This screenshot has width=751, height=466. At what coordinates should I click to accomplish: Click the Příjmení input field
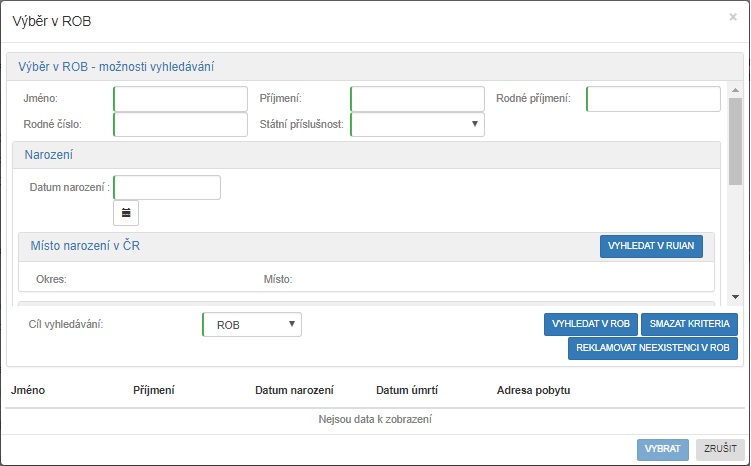[417, 99]
